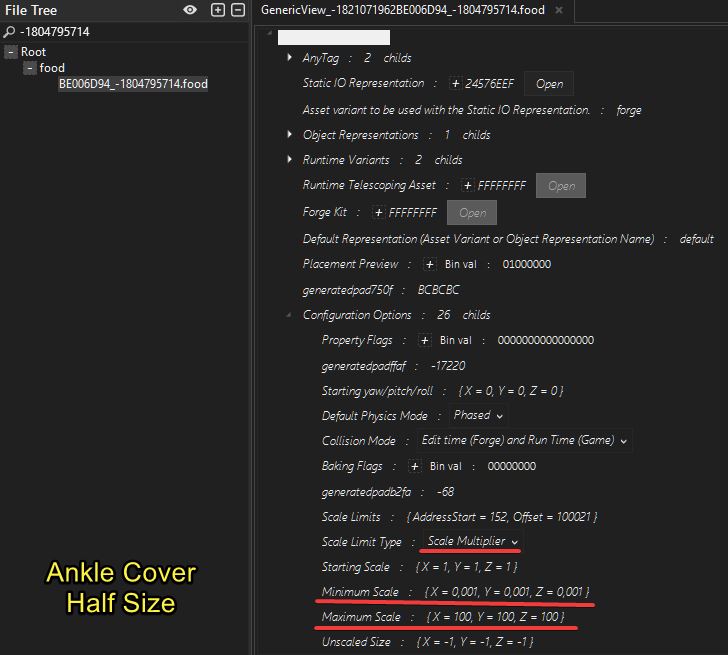This screenshot has height=655, width=728.
Task: Expand the Runtime Variants childs arrow
Action: click(x=289, y=159)
